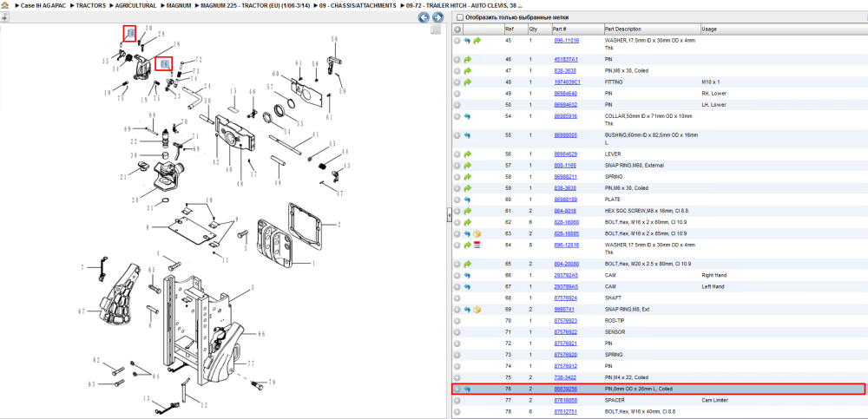Click blue arrow on Ref 54 COLLAR row
The image size is (868, 419).
(x=467, y=117)
